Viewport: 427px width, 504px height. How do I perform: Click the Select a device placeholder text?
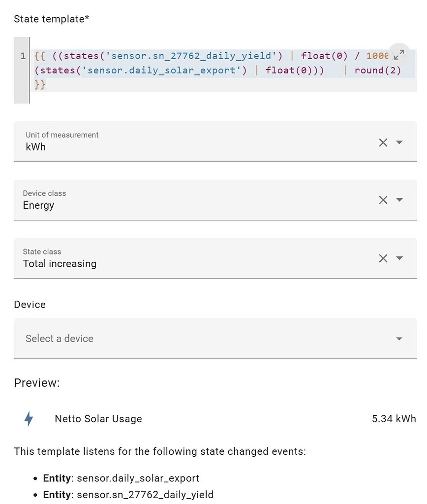click(x=60, y=339)
